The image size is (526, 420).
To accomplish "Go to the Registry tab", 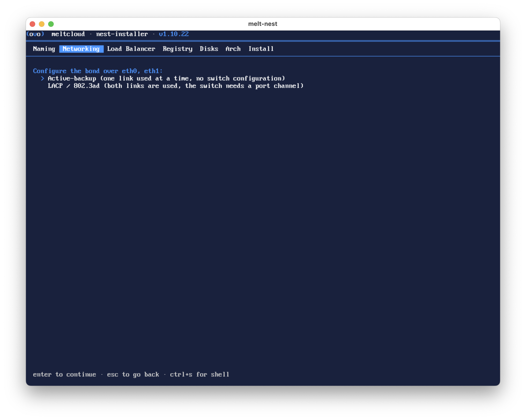I will pyautogui.click(x=177, y=49).
